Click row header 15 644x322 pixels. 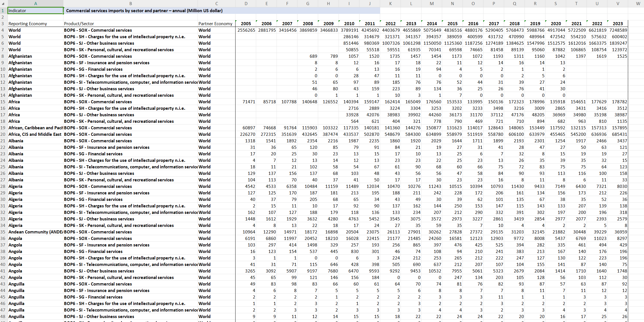click(x=3, y=102)
